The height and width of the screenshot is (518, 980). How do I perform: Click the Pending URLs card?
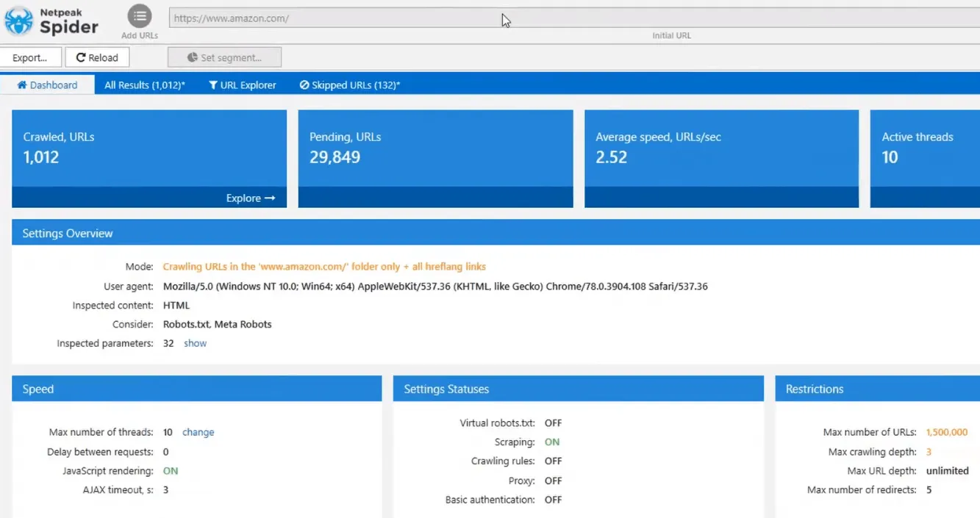pyautogui.click(x=435, y=158)
